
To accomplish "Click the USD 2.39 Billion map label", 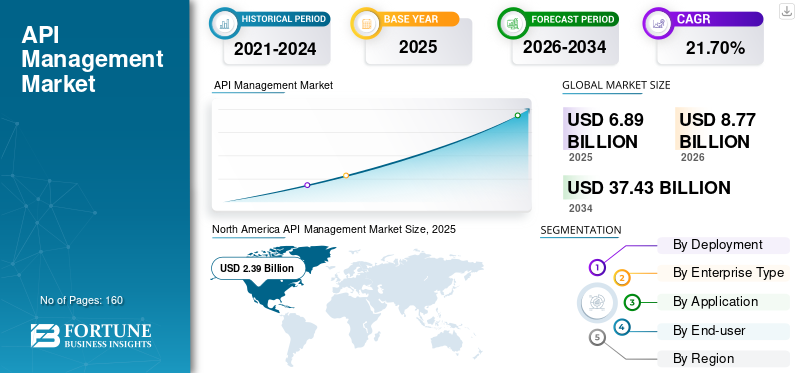I will click(257, 268).
